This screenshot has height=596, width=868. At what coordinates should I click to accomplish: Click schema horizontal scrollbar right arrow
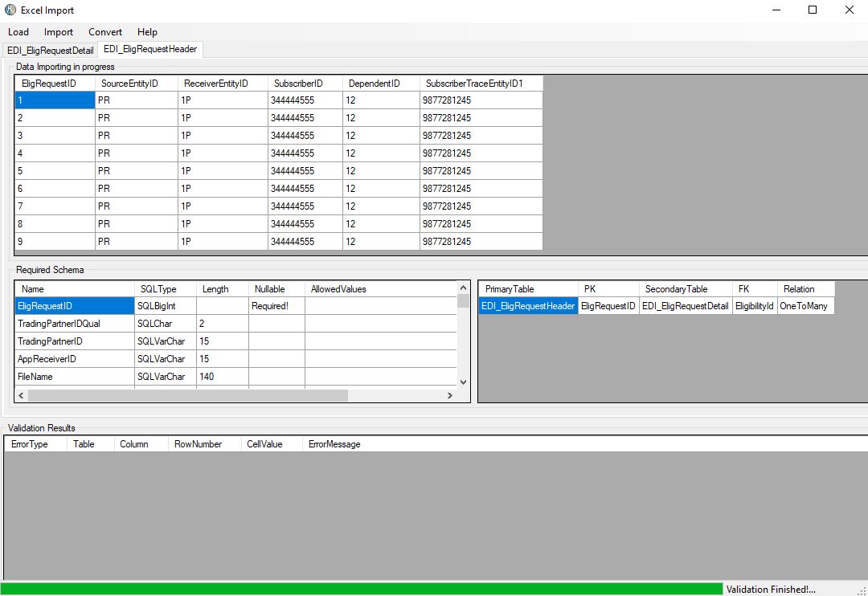tap(450, 396)
